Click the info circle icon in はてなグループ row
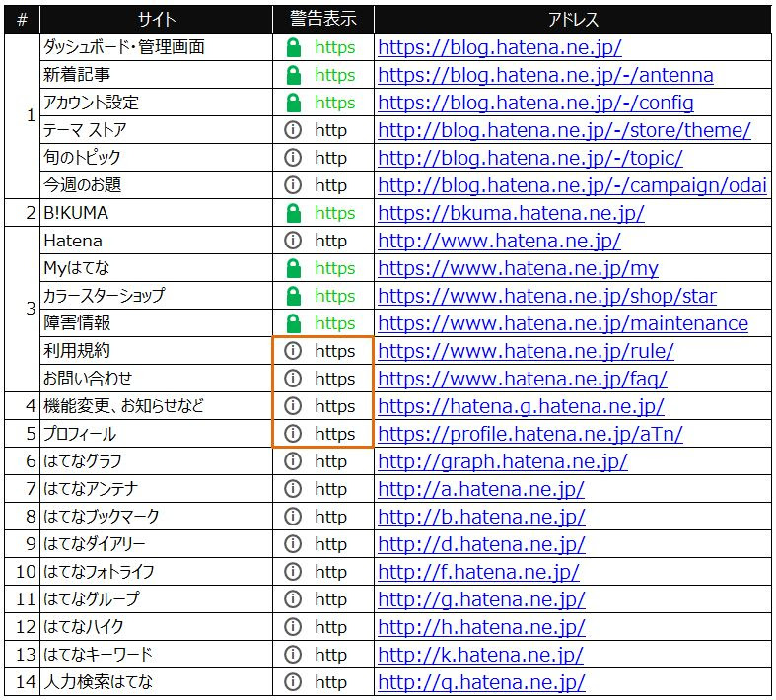Image resolution: width=776 pixels, height=700 pixels. point(293,599)
